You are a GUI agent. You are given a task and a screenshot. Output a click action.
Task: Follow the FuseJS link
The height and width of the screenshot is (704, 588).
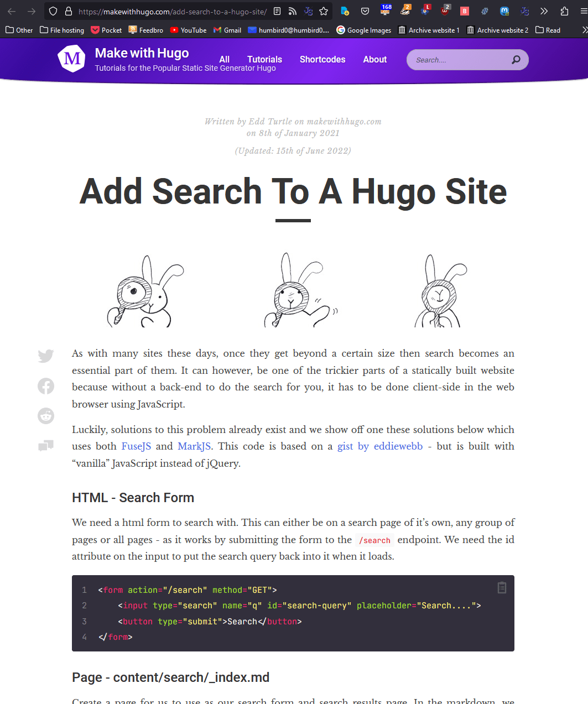(136, 446)
